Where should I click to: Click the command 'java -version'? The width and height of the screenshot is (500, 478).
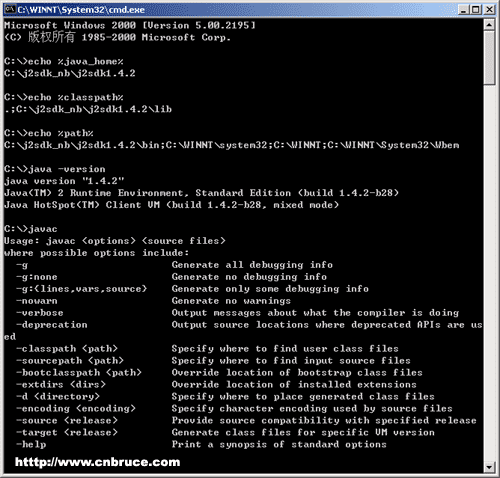point(67,169)
